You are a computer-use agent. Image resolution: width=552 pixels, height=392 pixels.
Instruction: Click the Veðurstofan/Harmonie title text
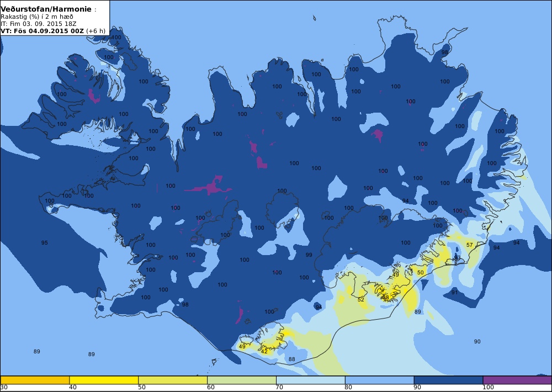(x=46, y=9)
